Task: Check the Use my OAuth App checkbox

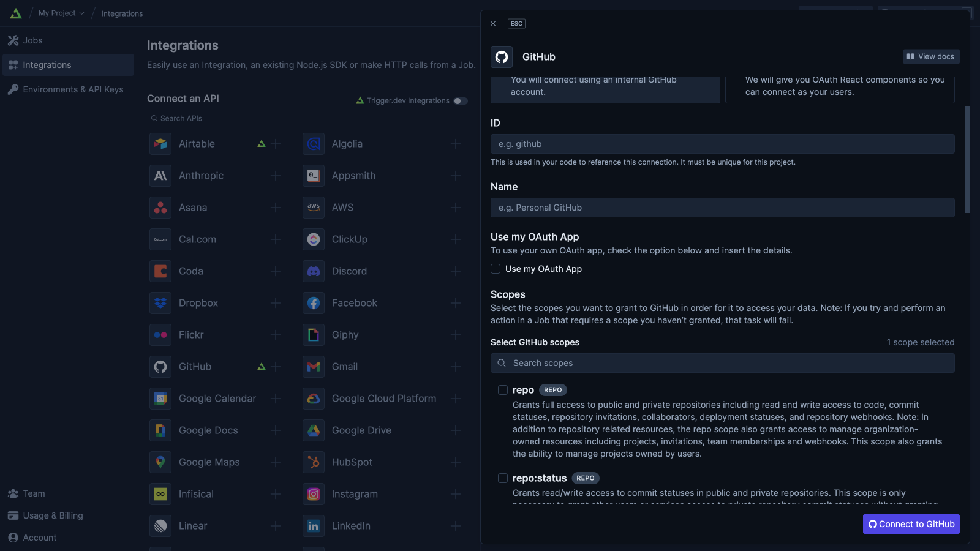Action: click(x=496, y=269)
